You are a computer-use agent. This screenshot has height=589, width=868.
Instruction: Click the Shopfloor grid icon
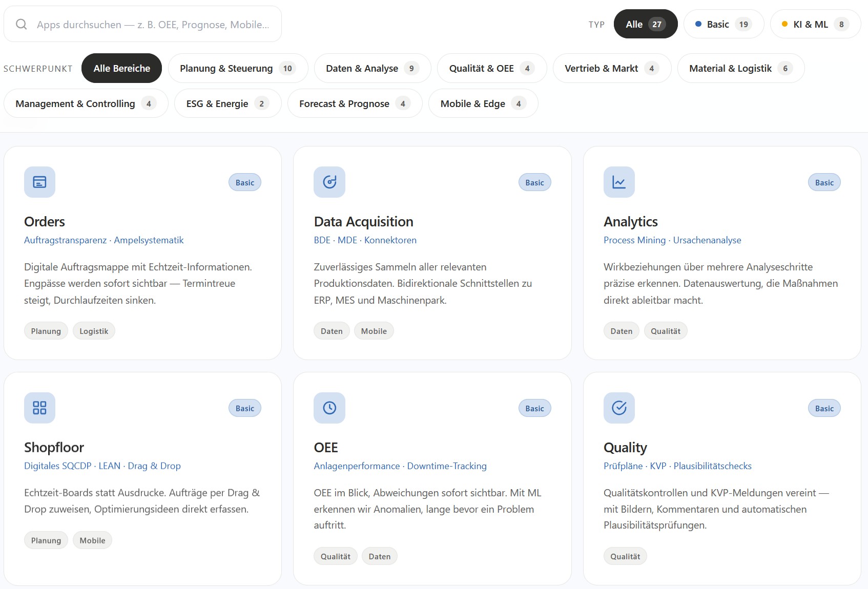pos(39,408)
